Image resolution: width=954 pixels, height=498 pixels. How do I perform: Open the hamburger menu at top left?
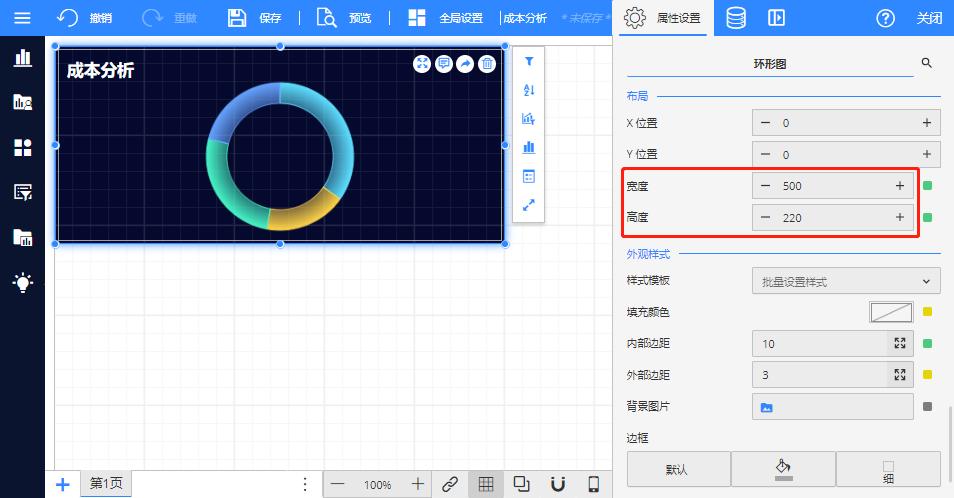point(22,18)
